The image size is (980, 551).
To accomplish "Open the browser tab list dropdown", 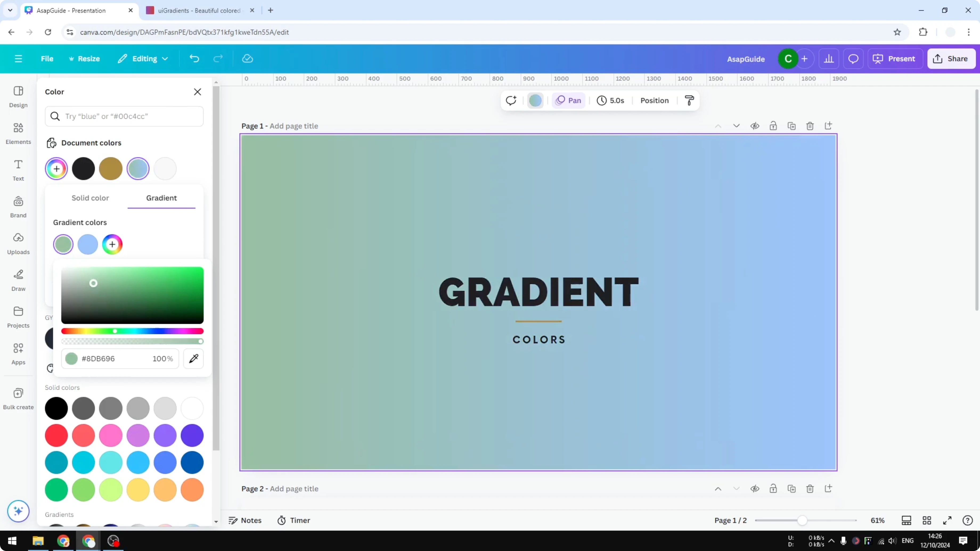I will [10, 10].
